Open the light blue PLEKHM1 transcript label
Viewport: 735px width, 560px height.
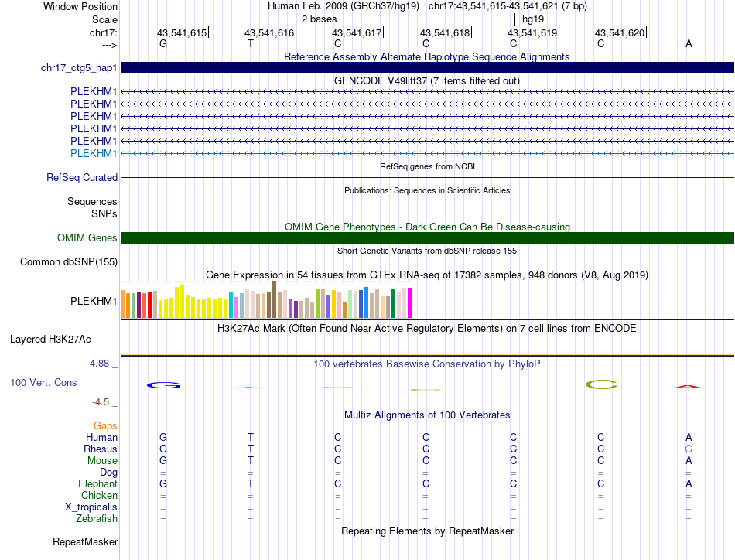(x=94, y=153)
